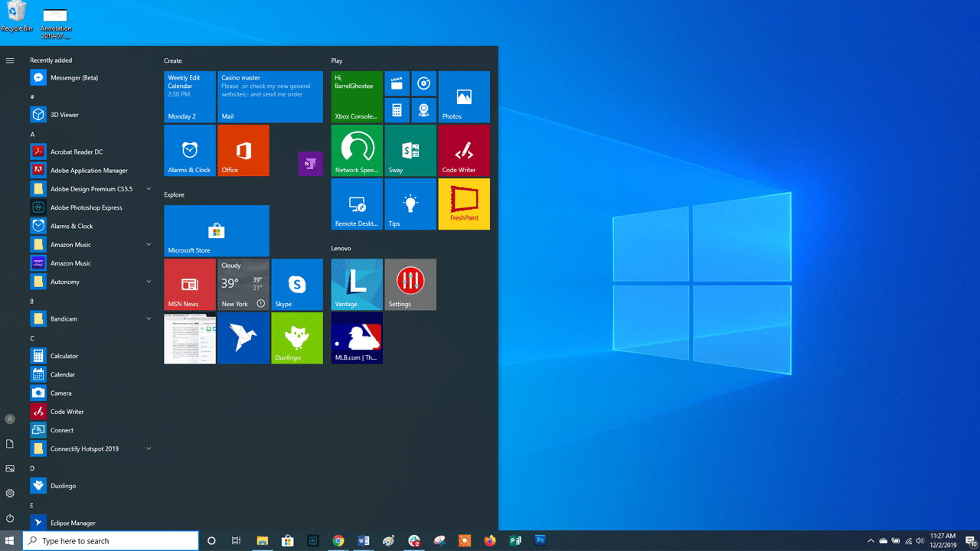This screenshot has height=551, width=980.
Task: Open the Alarms & Clock tile
Action: [189, 150]
